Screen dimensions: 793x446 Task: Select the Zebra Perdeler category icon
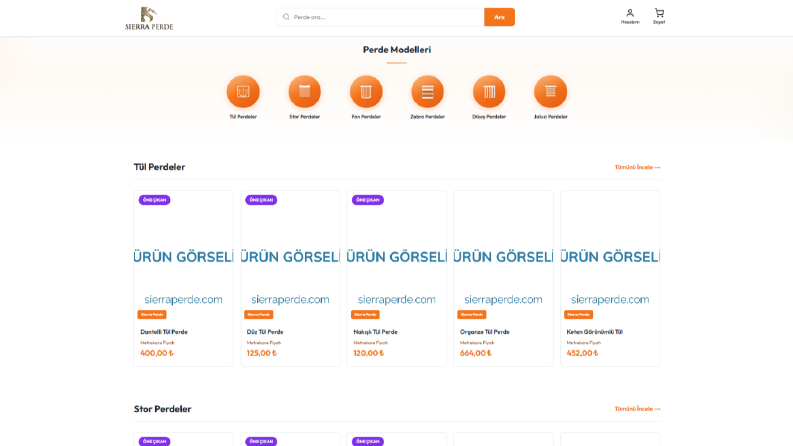427,92
